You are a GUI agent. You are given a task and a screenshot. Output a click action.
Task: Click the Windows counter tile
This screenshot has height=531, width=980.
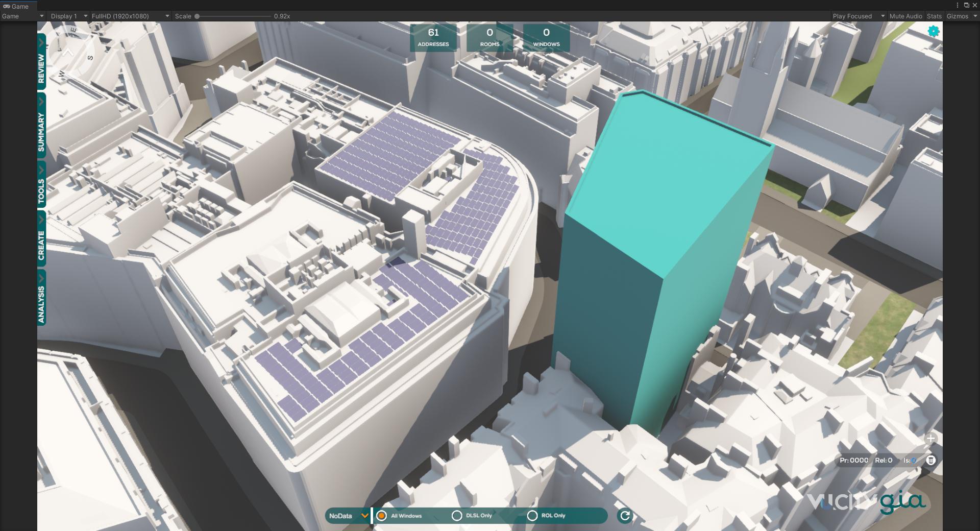(x=546, y=37)
